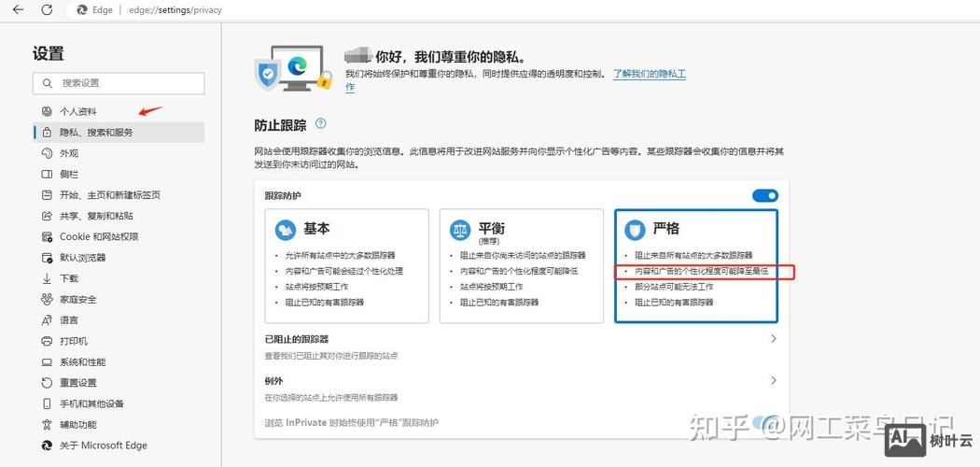
Task: Click the 家庭安全 family icon
Action: tap(47, 300)
